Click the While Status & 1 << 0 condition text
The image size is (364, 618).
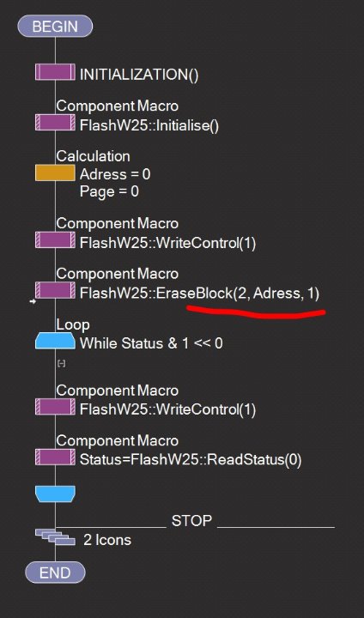pos(151,343)
